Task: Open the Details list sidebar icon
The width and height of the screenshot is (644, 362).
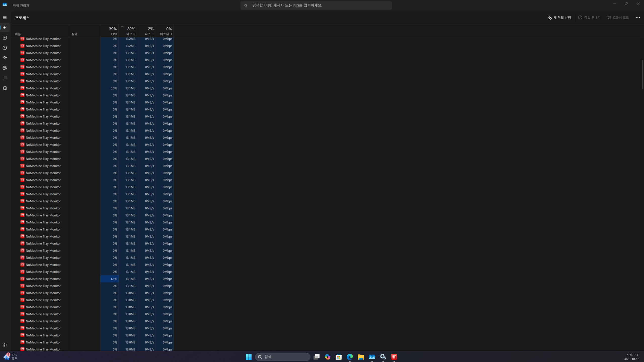Action: 5,78
